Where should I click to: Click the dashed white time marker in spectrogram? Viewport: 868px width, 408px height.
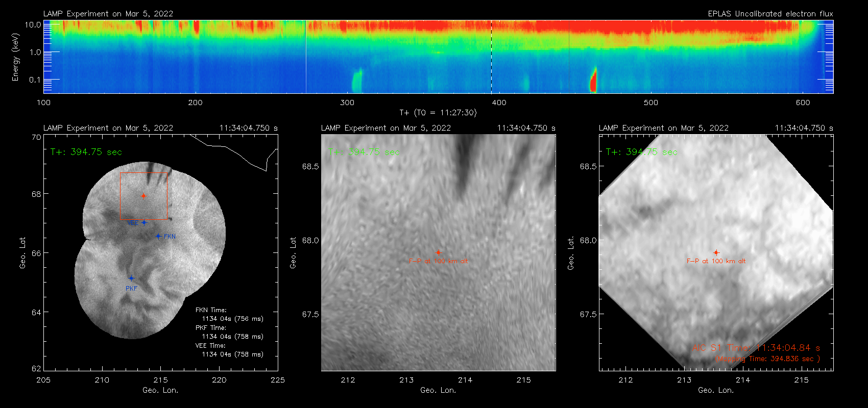[x=491, y=57]
